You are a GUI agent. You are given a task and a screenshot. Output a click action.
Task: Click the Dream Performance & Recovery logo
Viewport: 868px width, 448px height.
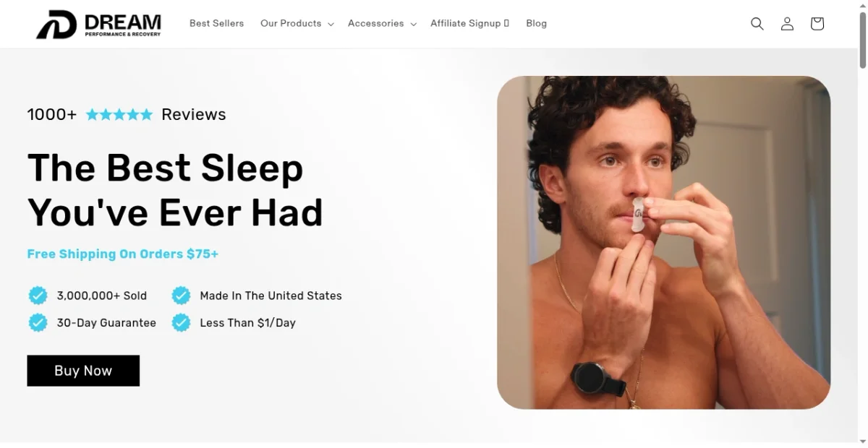tap(98, 25)
